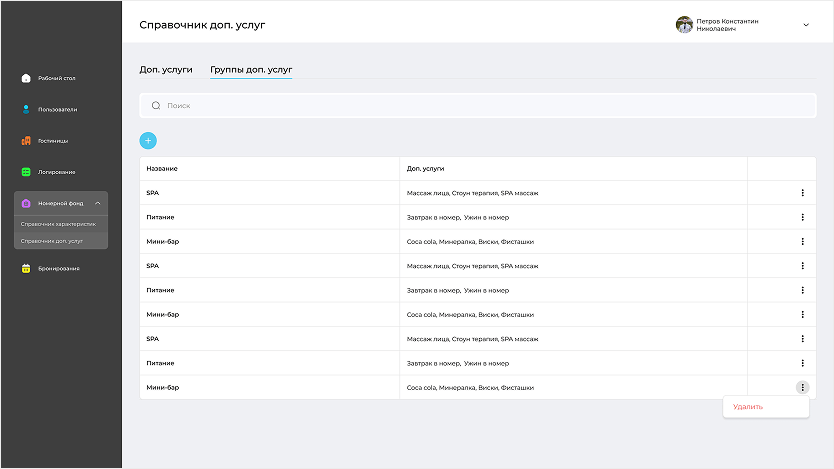Open three-dot menu for first SPA row
Image resolution: width=834 pixels, height=469 pixels.
pyautogui.click(x=802, y=193)
